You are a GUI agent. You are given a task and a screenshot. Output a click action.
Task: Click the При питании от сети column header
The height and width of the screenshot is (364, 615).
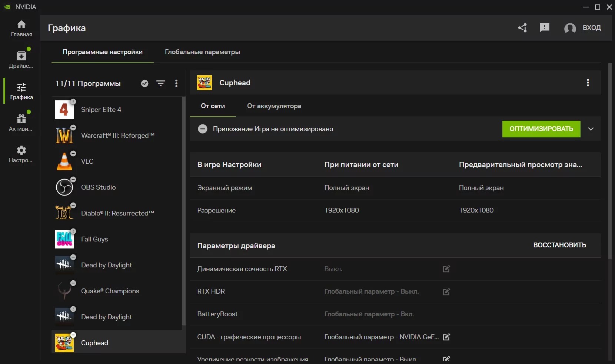click(361, 165)
